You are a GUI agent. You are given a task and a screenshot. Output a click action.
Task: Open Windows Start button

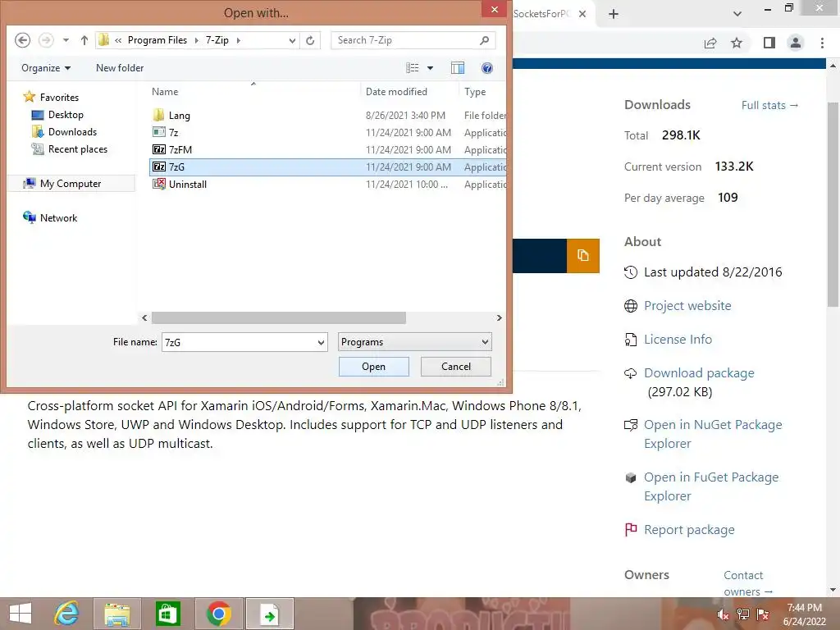tap(21, 614)
